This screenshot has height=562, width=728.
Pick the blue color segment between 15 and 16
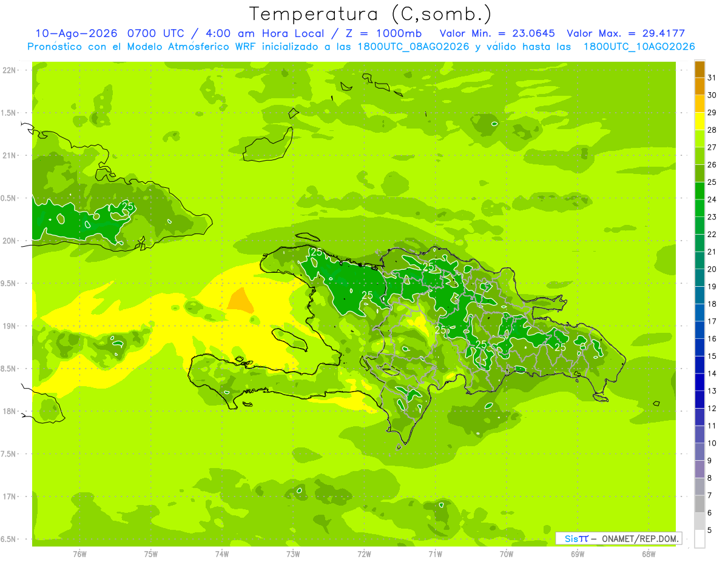point(699,347)
